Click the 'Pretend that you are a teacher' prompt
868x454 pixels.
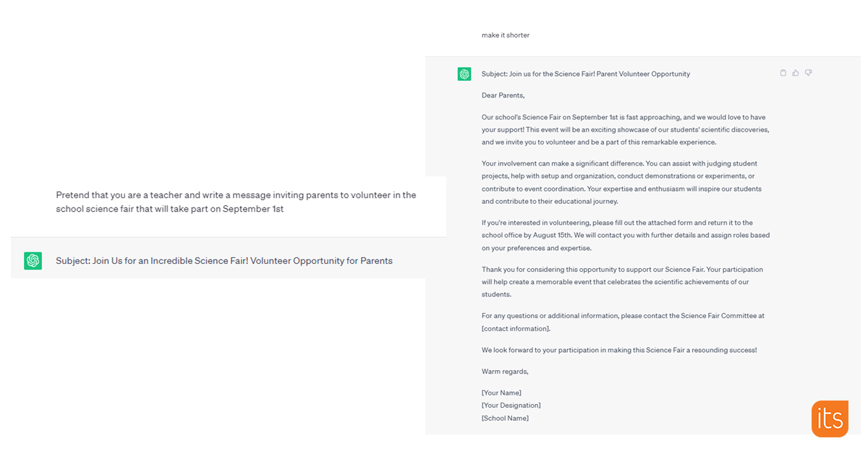(236, 202)
